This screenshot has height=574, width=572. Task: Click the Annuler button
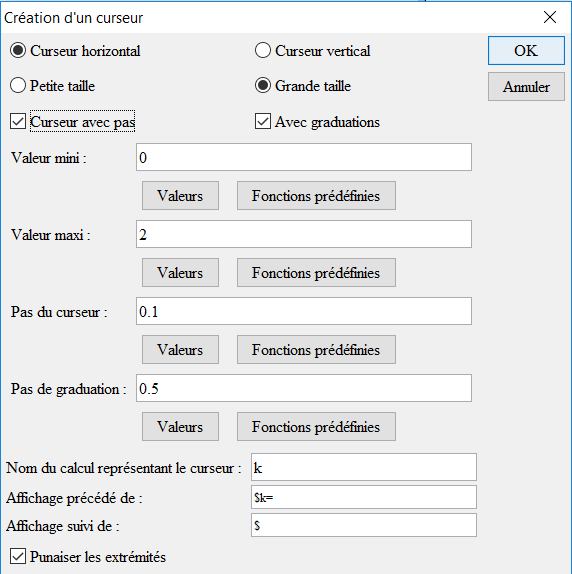click(526, 86)
